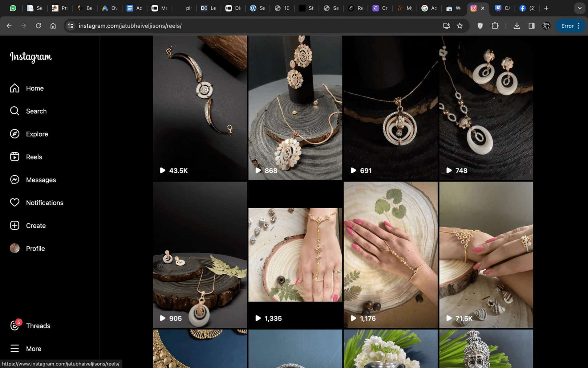Click the Search magnifier icon
This screenshot has width=588, height=368.
pos(14,111)
